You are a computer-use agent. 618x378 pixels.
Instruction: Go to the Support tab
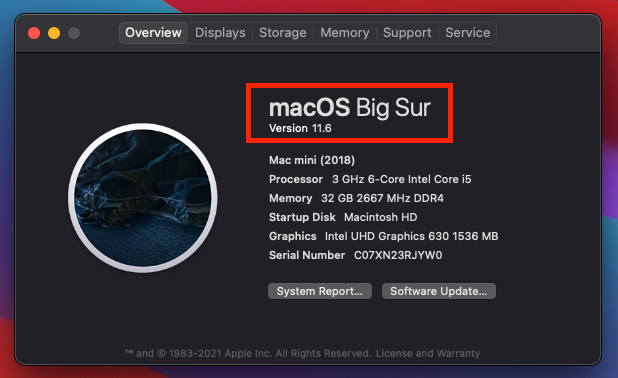pyautogui.click(x=407, y=33)
